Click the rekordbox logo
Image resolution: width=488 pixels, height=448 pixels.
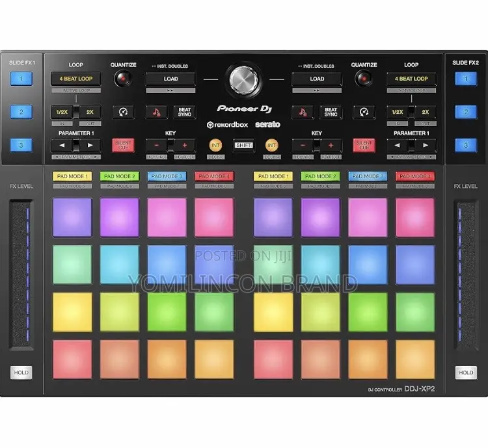click(228, 125)
